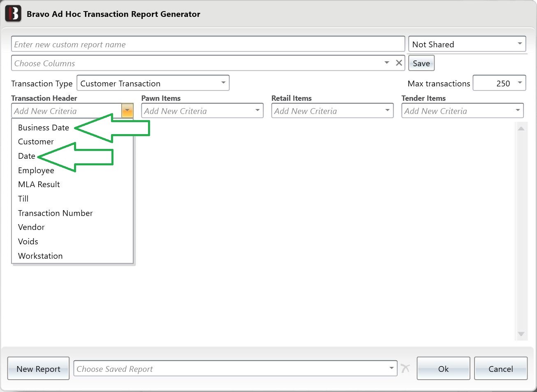Click the New Report button

pos(38,369)
